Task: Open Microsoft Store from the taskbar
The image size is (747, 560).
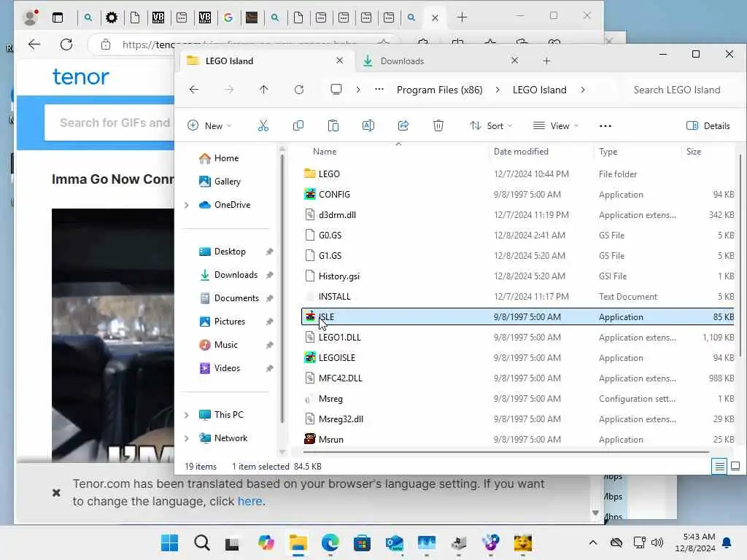Action: coord(362,542)
